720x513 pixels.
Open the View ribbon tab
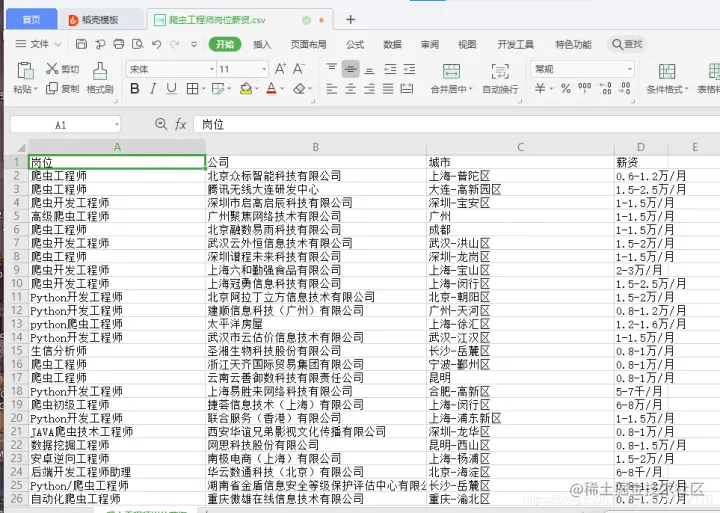467,44
